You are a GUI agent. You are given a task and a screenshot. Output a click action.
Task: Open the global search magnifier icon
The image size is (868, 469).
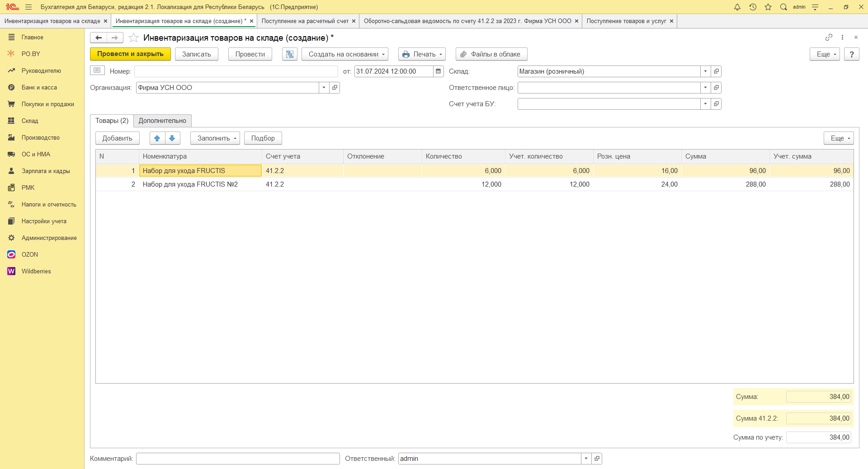coord(783,7)
